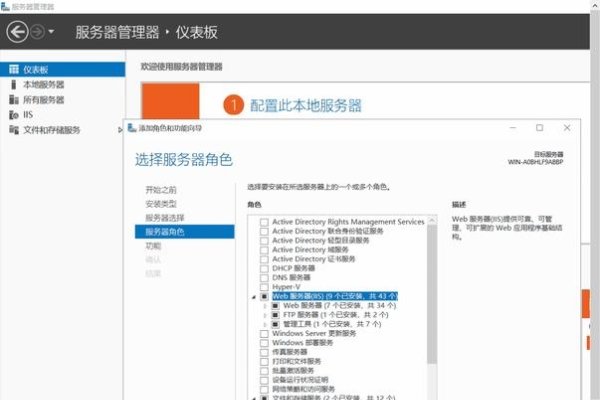Go to 服务器角色 wizard step
Viewport: 600px width, 400px height.
click(184, 232)
